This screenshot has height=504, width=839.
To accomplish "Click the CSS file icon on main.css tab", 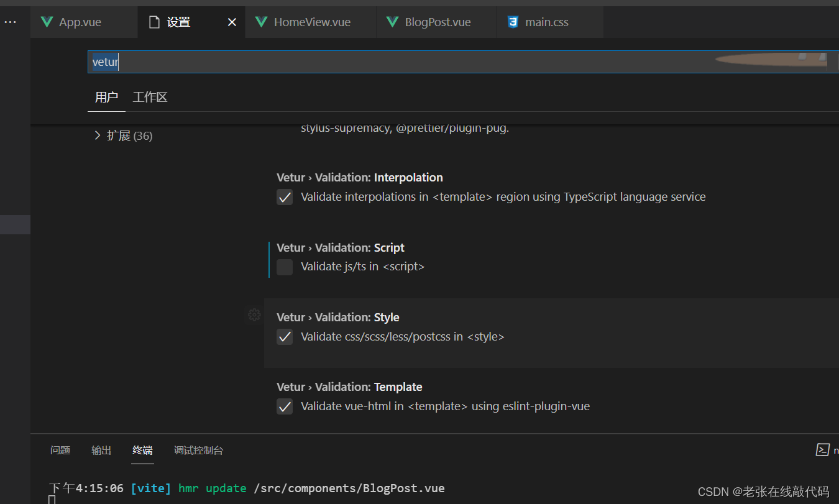I will (x=513, y=22).
